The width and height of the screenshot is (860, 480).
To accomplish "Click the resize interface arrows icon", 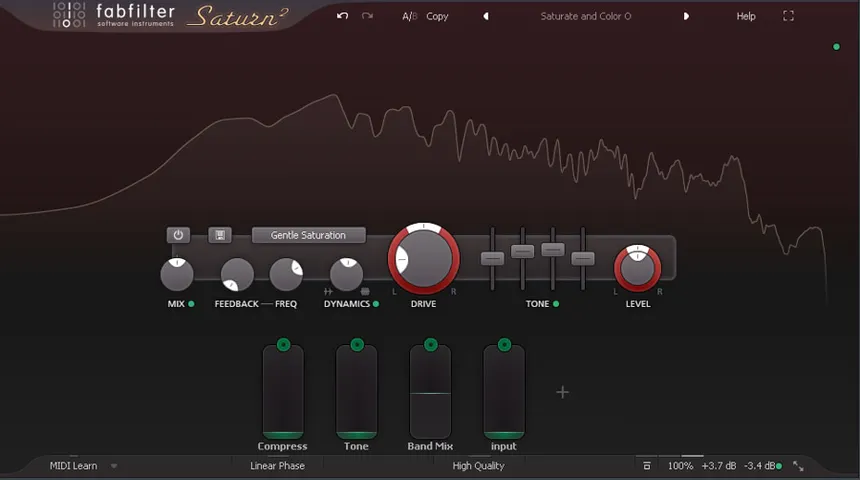I will click(x=798, y=466).
